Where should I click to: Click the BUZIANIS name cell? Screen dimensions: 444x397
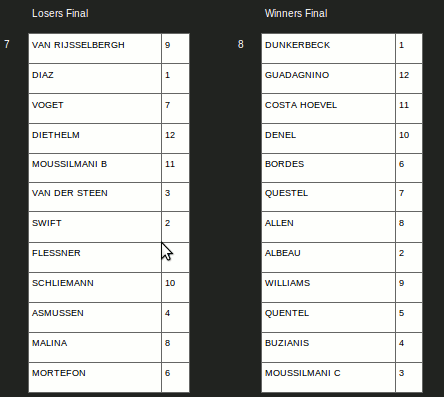coord(328,347)
